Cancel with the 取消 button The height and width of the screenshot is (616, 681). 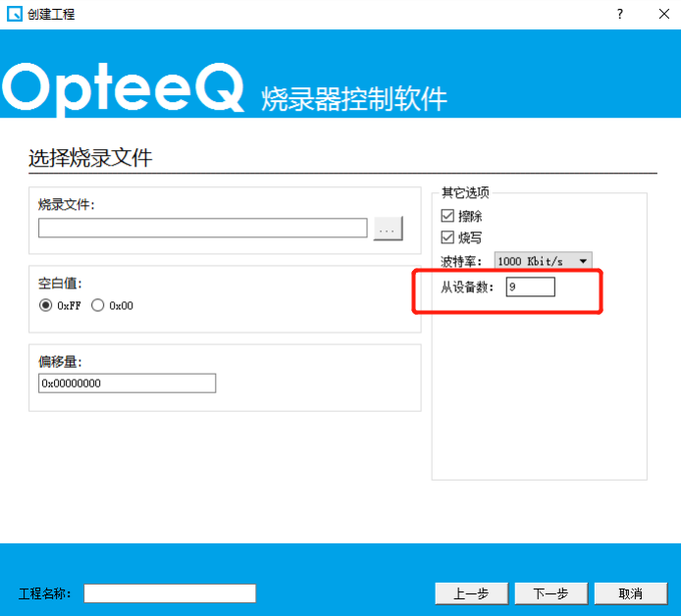tap(630, 593)
